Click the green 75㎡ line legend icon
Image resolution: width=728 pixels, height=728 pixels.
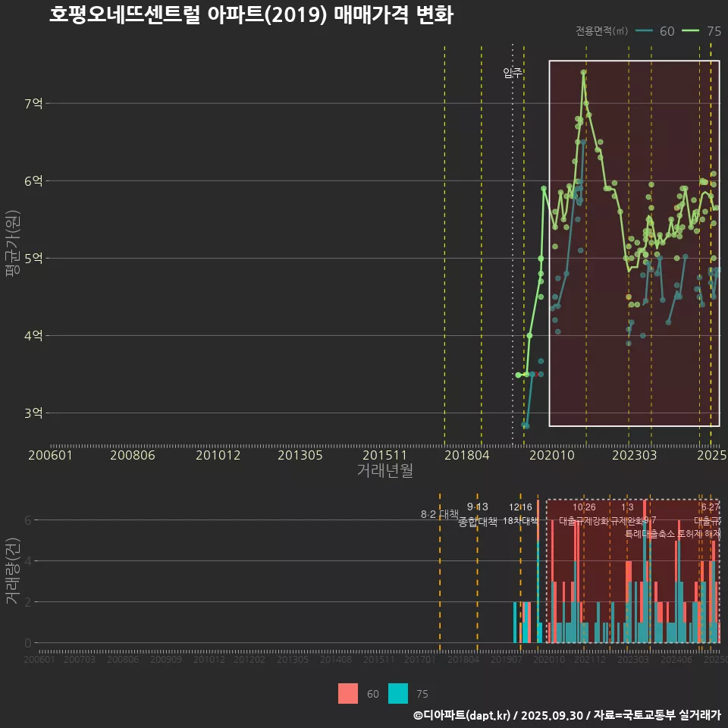pos(690,31)
